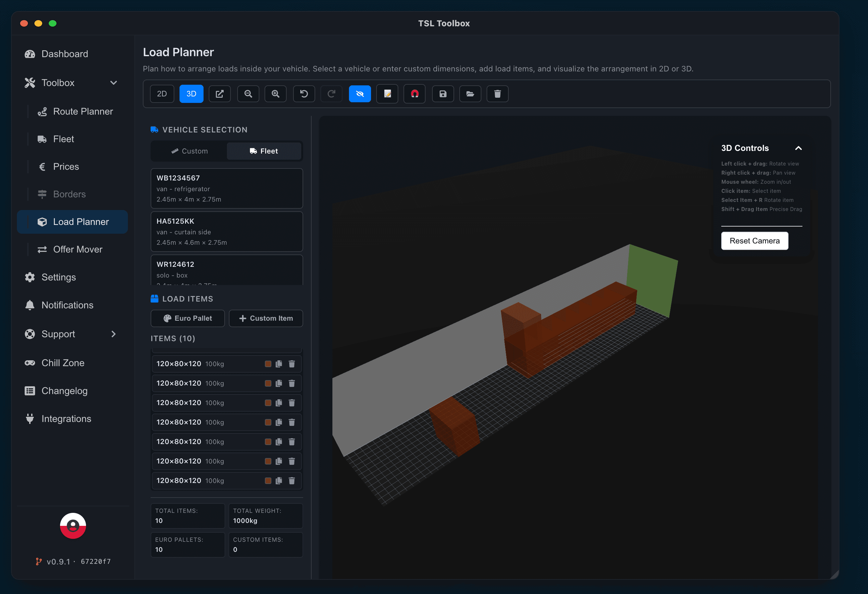Open the user profile avatar
This screenshot has width=868, height=594.
[x=73, y=526]
